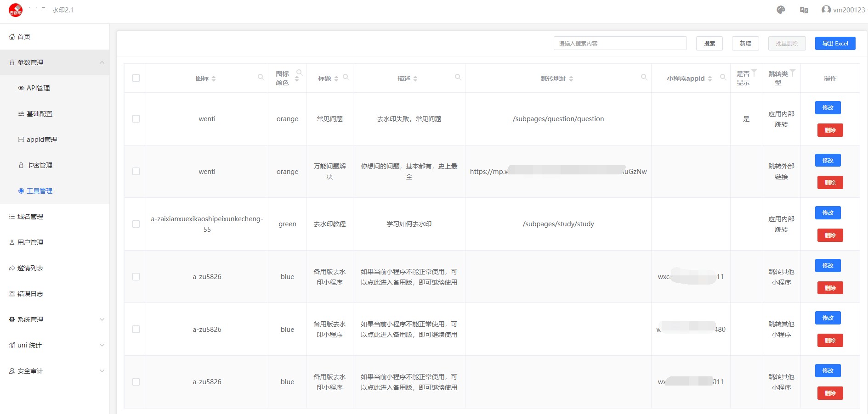Click the search icon in 图标 column header
Image resolution: width=868 pixels, height=414 pixels.
tap(261, 77)
